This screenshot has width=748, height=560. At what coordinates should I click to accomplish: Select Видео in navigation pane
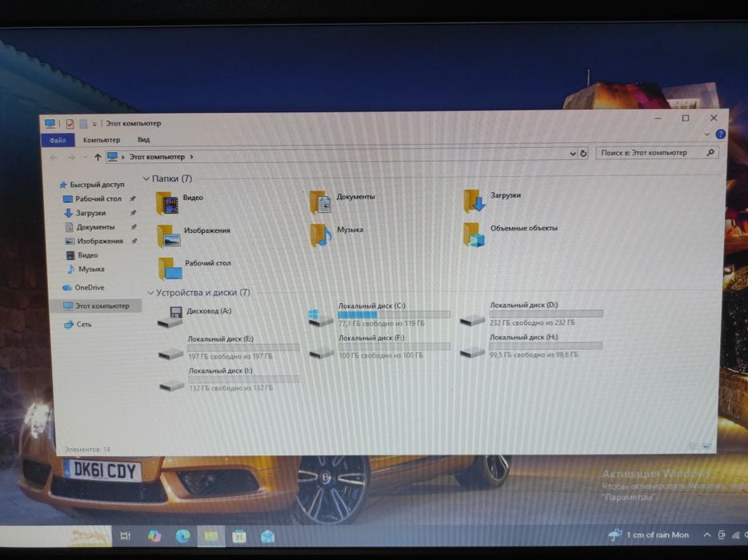[82, 255]
